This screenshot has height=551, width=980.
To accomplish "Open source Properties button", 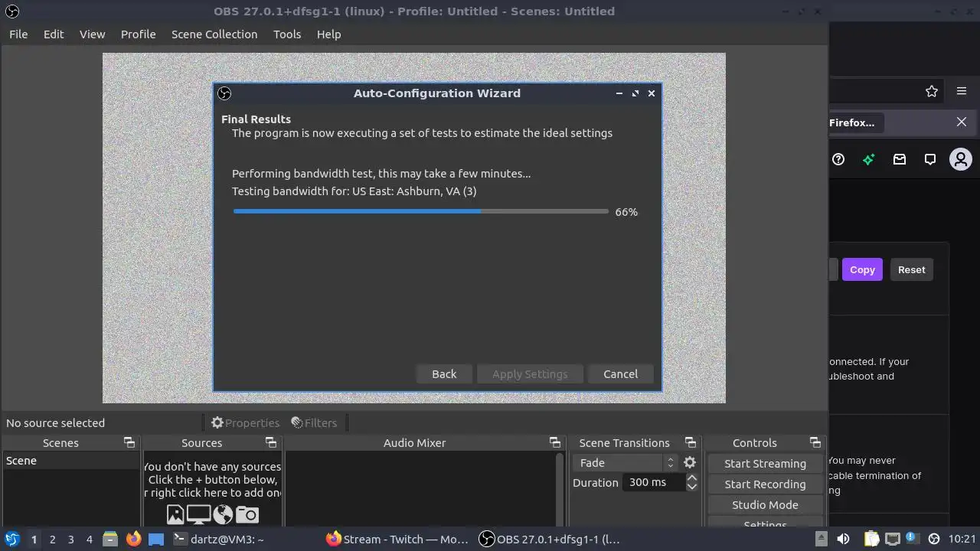I will pos(245,422).
